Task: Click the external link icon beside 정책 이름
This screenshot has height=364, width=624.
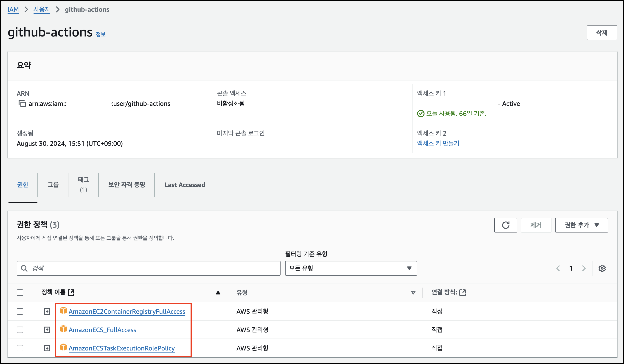Action: pyautogui.click(x=71, y=292)
